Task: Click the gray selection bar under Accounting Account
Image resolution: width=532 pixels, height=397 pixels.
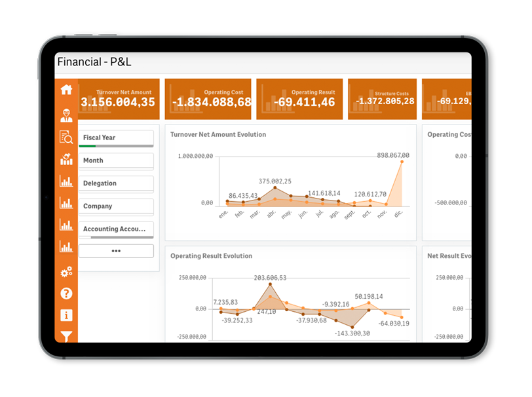Action: point(122,237)
